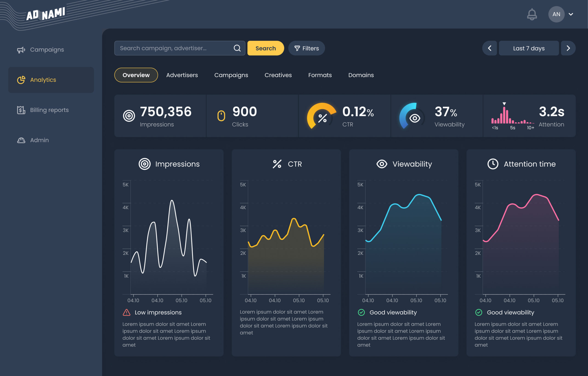The image size is (588, 376).
Task: Select the Analytics pie chart icon
Action: [x=21, y=80]
